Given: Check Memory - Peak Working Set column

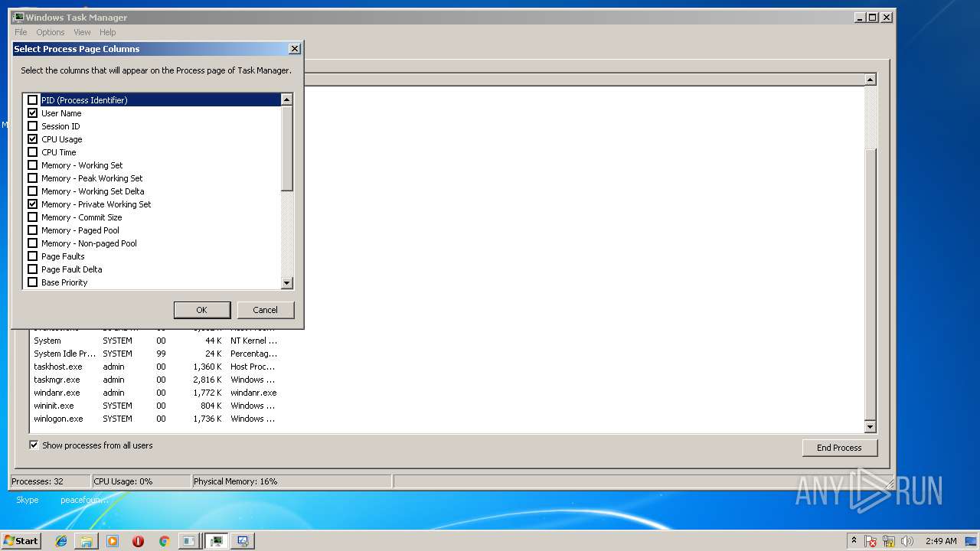Looking at the screenshot, I should coord(33,178).
